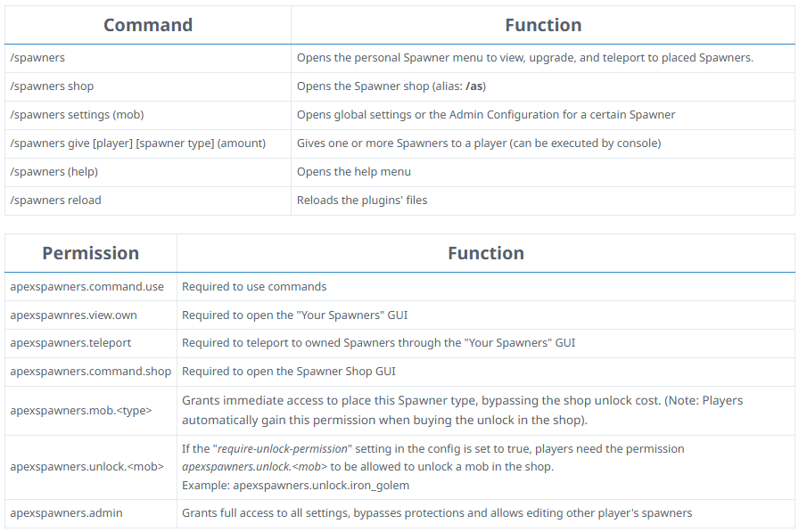Click the /spawners command cell

[37, 58]
